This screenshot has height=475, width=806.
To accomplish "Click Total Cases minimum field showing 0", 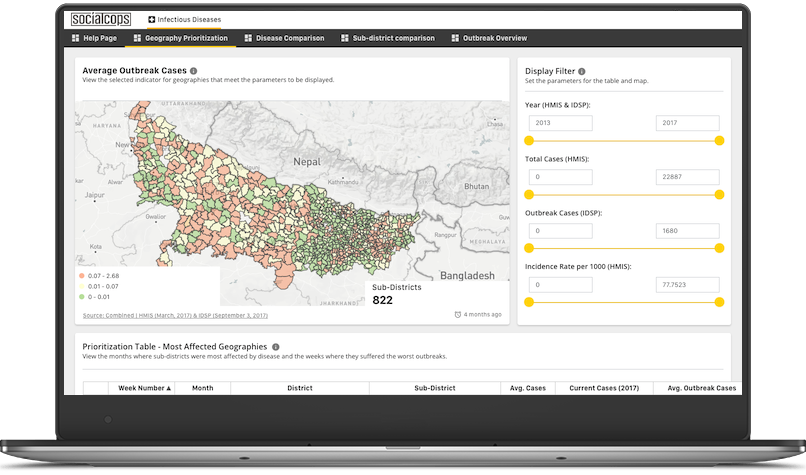I will (x=560, y=177).
